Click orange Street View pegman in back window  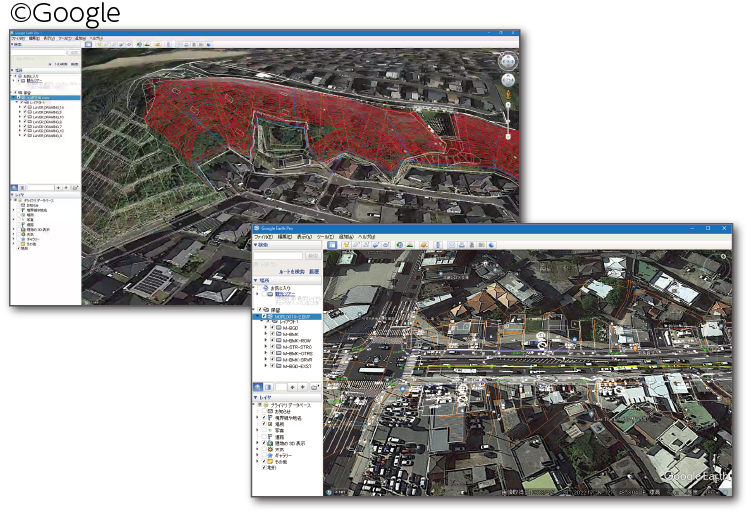click(x=508, y=94)
